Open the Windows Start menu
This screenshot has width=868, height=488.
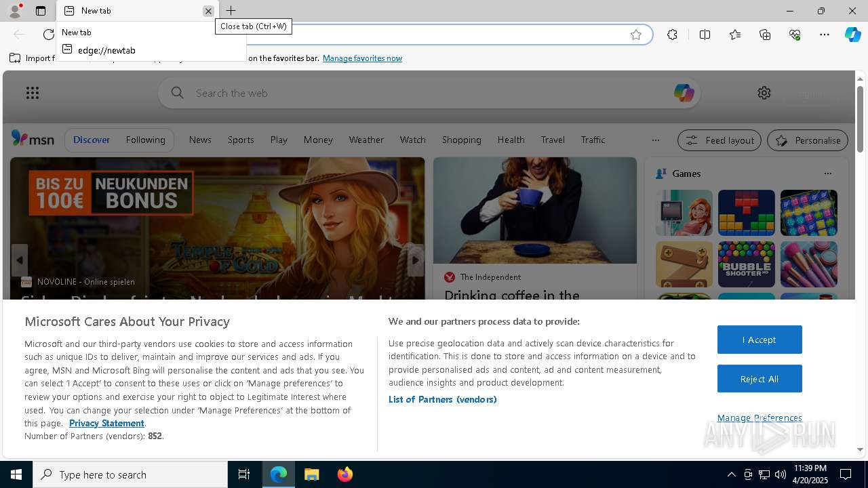[x=16, y=474]
